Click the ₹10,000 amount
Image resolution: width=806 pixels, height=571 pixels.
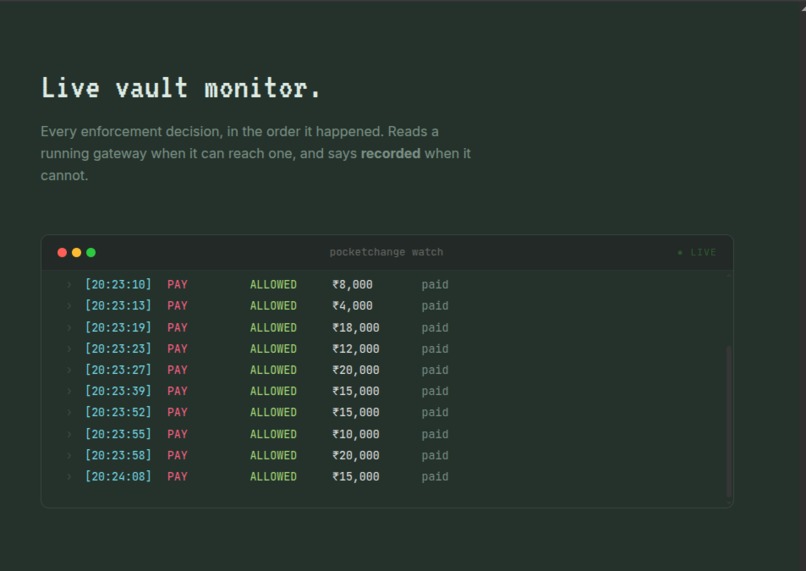click(x=356, y=434)
